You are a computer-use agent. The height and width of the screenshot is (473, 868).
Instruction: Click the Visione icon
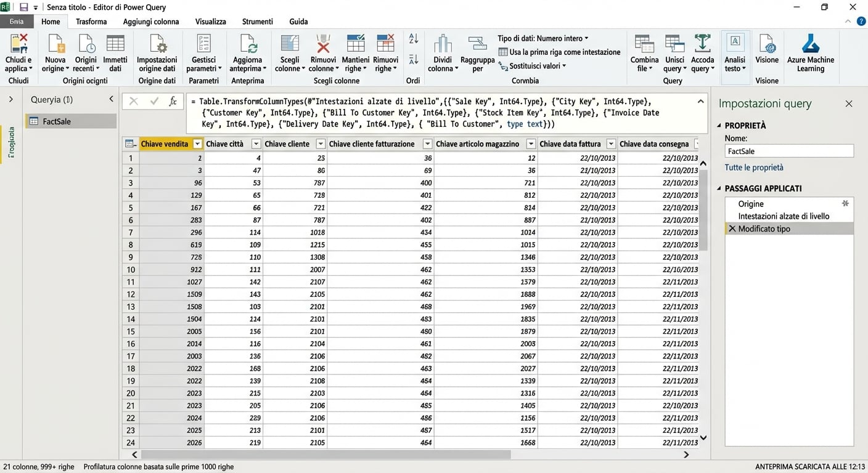point(768,44)
